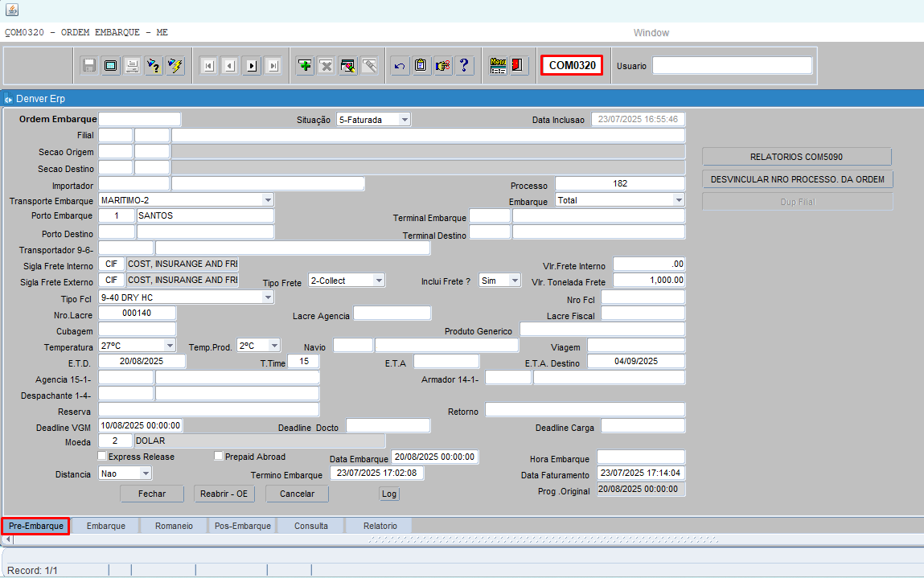
Task: Click the Save diskette toolbar icon
Action: coord(89,66)
